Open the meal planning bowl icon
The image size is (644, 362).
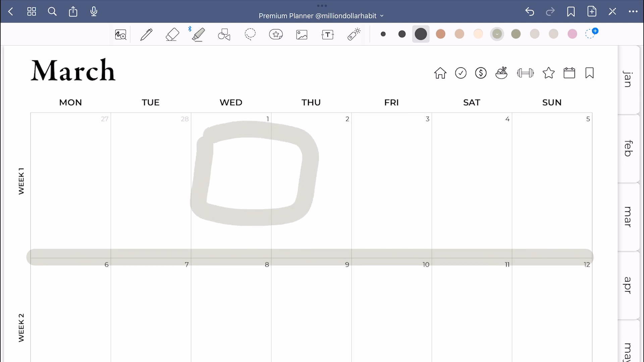pos(501,73)
